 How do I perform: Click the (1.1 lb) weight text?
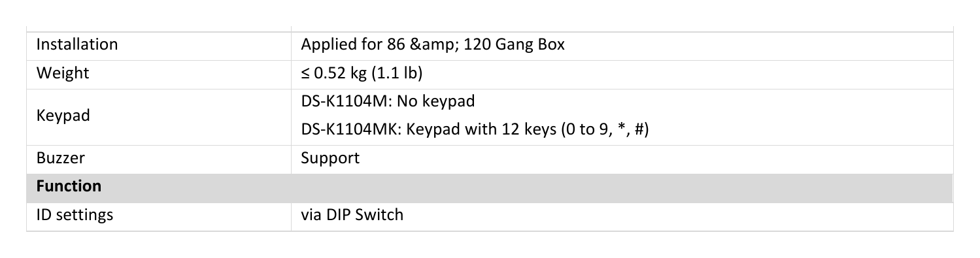397,74
